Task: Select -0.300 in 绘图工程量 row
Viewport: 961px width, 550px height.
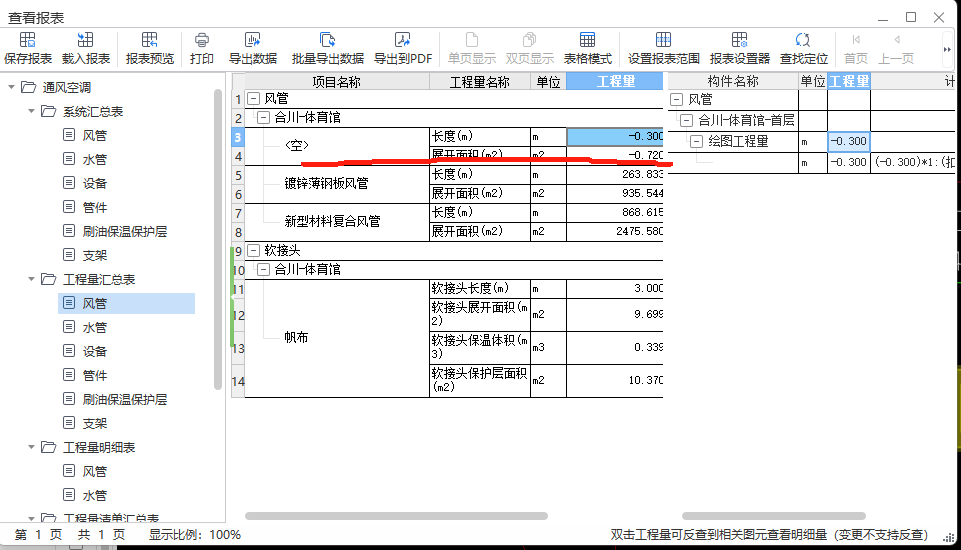Action: pyautogui.click(x=849, y=142)
